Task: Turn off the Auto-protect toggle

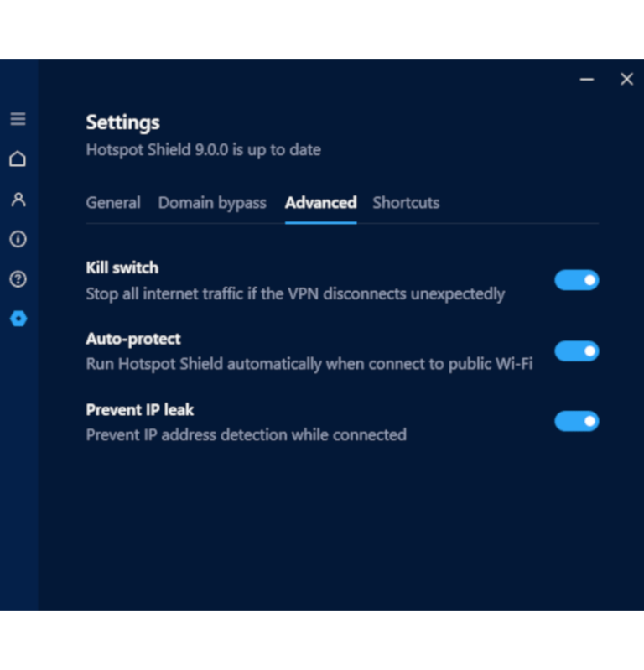Action: point(576,351)
